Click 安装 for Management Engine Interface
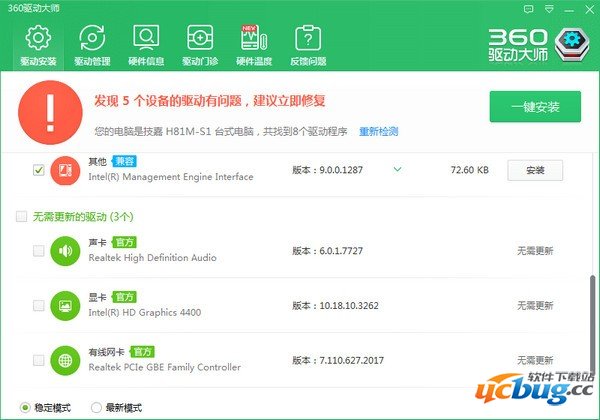 point(535,170)
